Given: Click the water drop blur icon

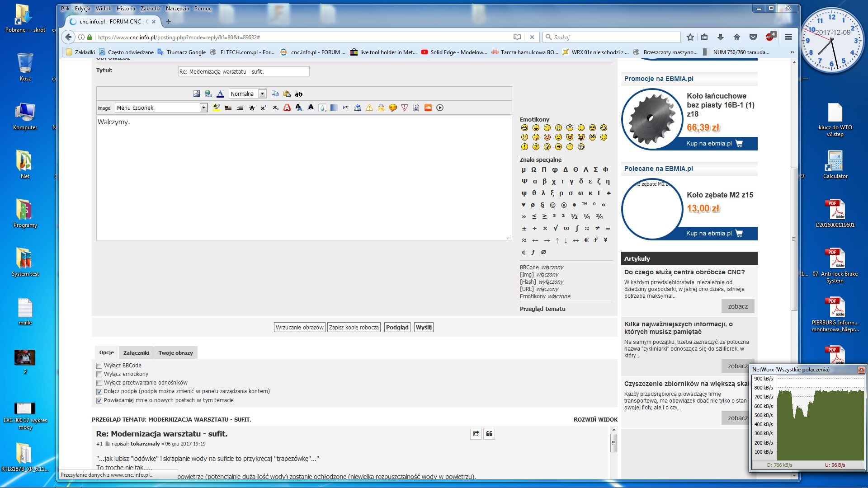Looking at the screenshot, I should pyautogui.click(x=322, y=108).
